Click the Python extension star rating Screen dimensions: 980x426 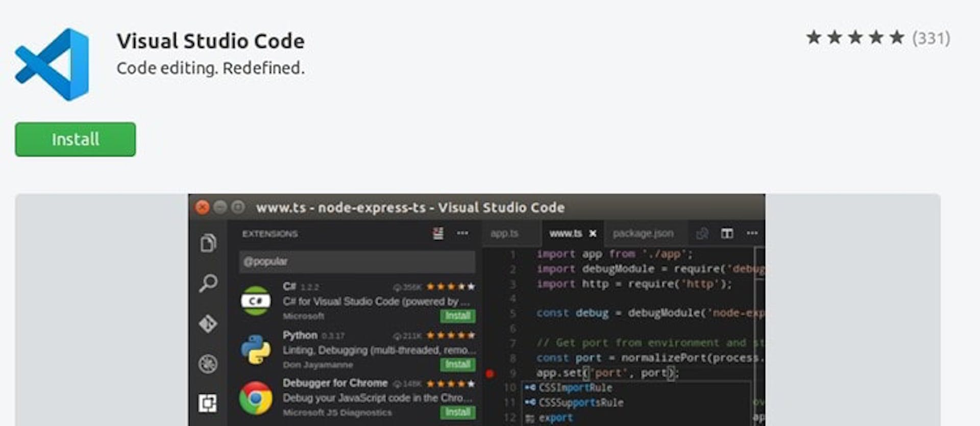point(451,335)
